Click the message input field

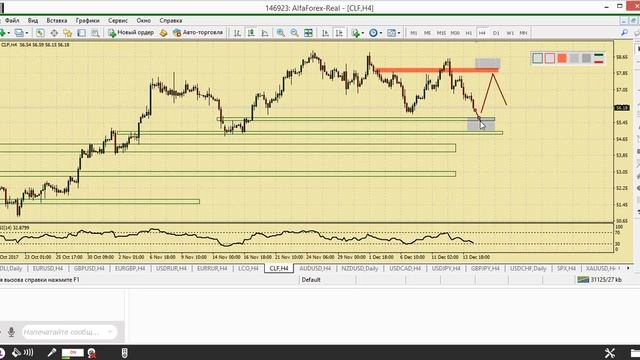click(69, 332)
